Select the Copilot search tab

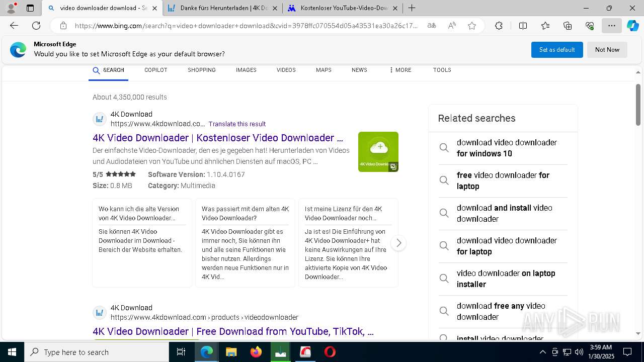coord(156,70)
